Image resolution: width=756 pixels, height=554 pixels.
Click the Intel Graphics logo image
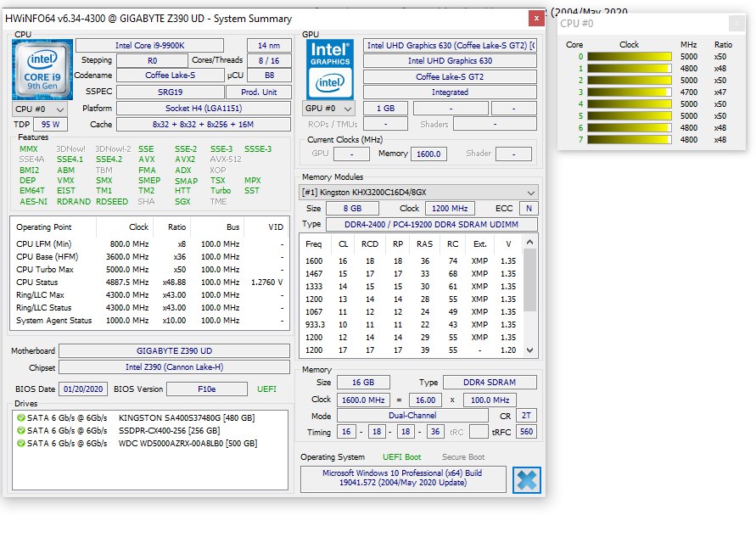[x=330, y=68]
